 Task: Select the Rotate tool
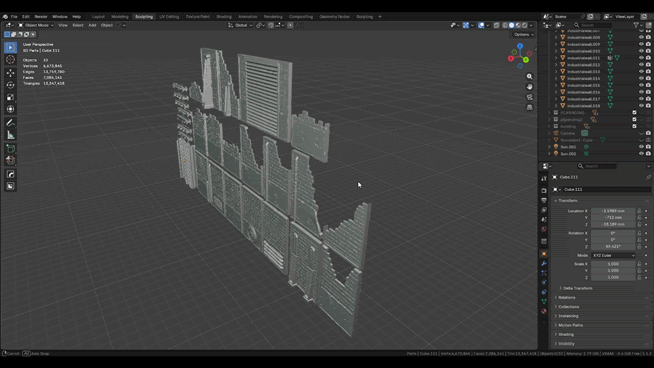click(x=10, y=85)
